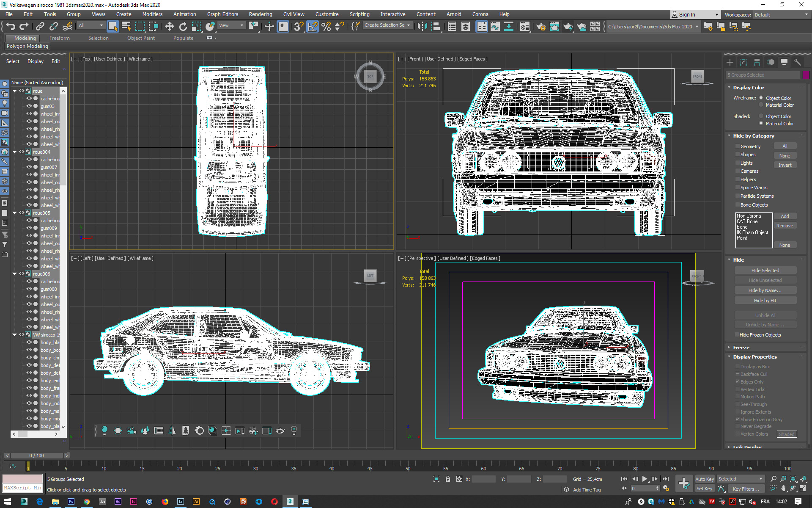Open the Modify command panel tab
Viewport: 812px width, 508px height.
click(x=743, y=62)
